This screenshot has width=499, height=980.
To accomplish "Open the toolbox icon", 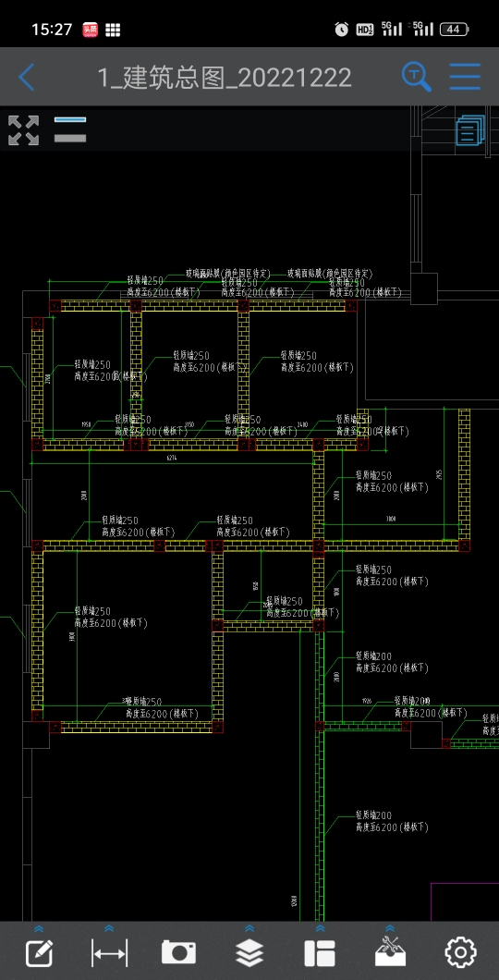I will (390, 951).
